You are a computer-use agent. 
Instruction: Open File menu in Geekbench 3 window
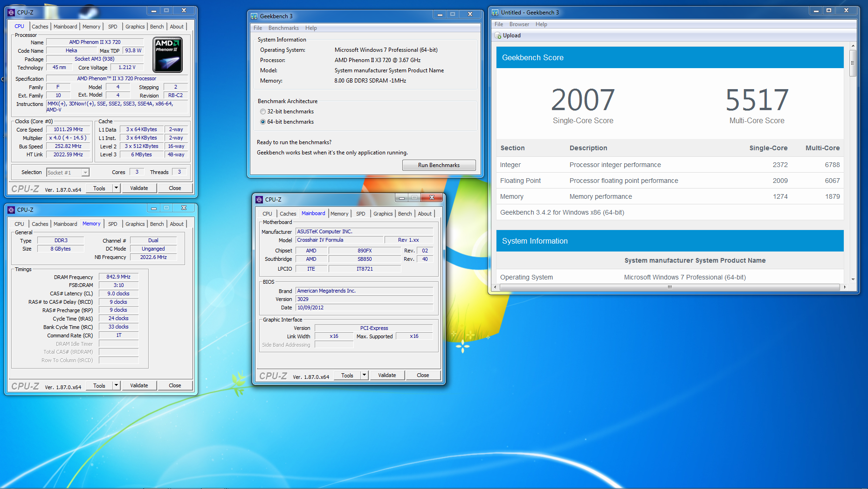258,28
